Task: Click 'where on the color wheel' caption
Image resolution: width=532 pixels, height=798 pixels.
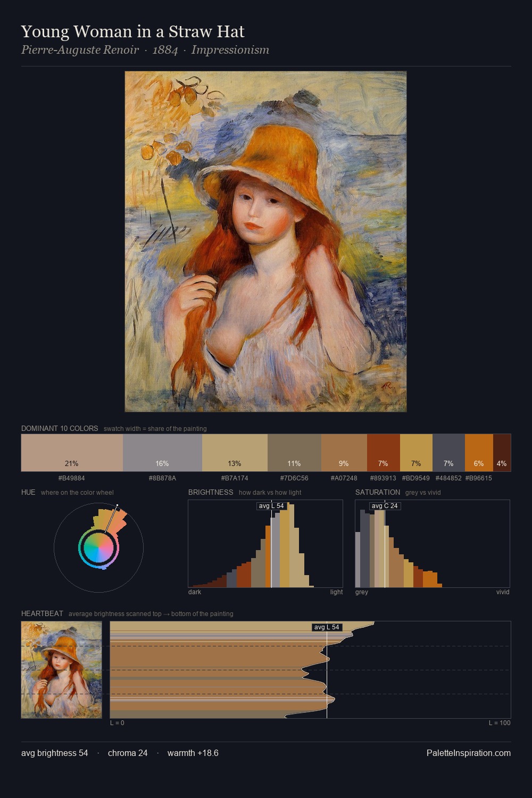Action: [x=77, y=493]
